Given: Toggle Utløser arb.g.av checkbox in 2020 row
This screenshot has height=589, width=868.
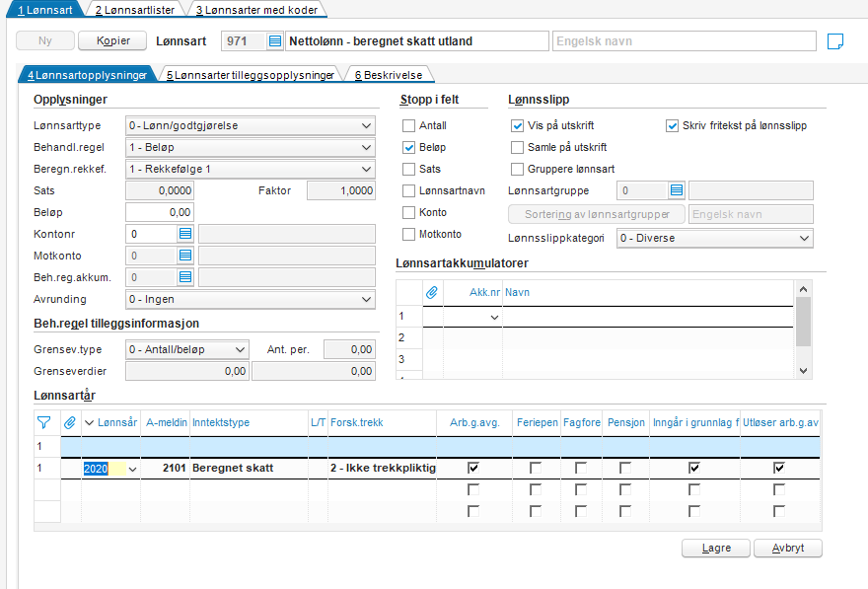Looking at the screenshot, I should (779, 468).
